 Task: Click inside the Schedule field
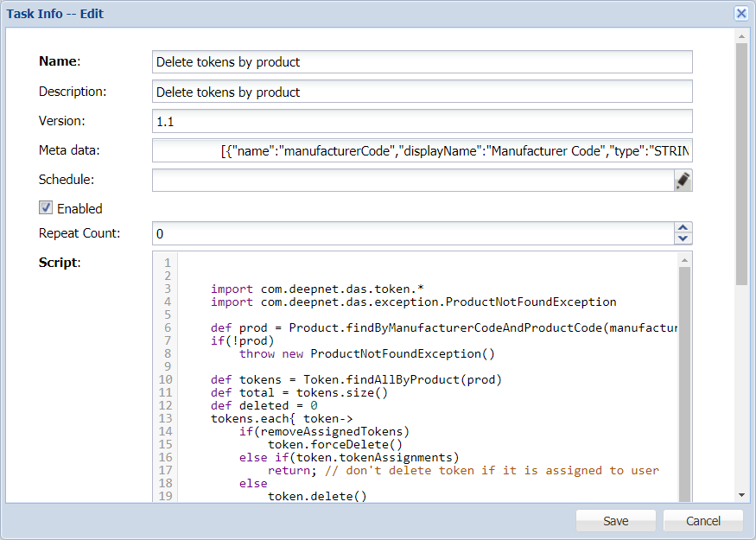pyautogui.click(x=412, y=180)
